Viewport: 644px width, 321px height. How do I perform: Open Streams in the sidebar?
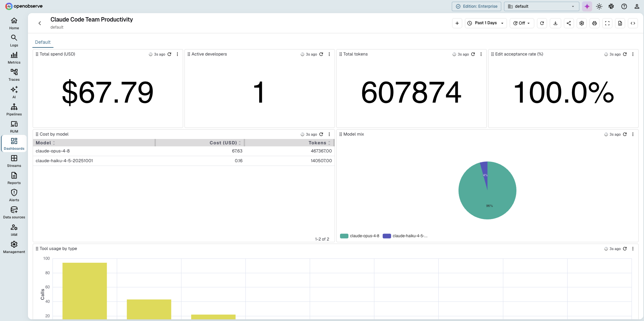[14, 161]
